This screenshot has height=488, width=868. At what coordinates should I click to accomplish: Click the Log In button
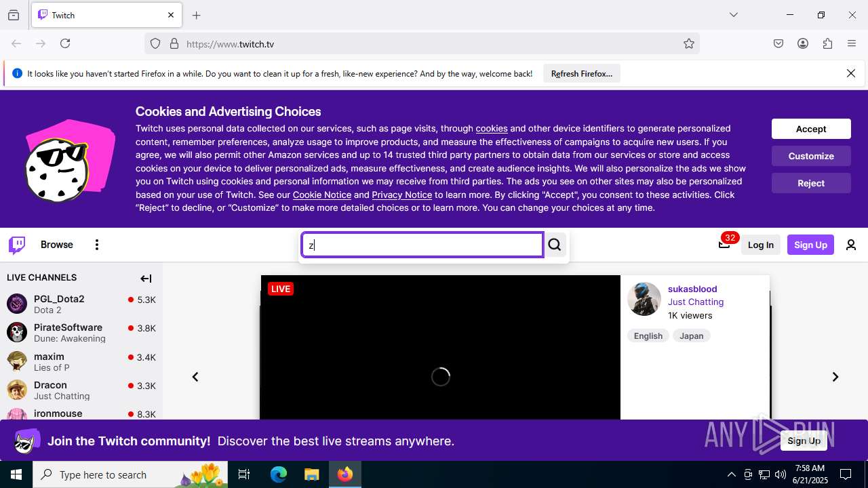pos(760,245)
